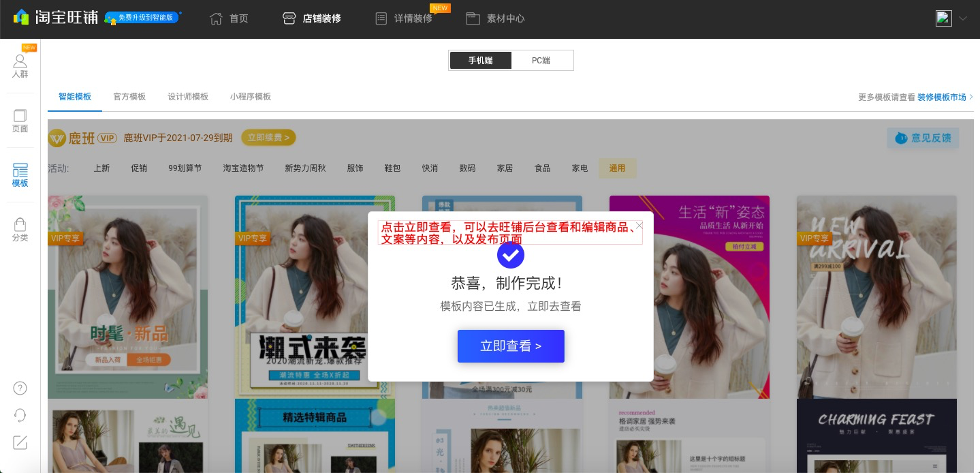Select the 官方模板 tab
Viewport: 980px width, 473px height.
[129, 97]
